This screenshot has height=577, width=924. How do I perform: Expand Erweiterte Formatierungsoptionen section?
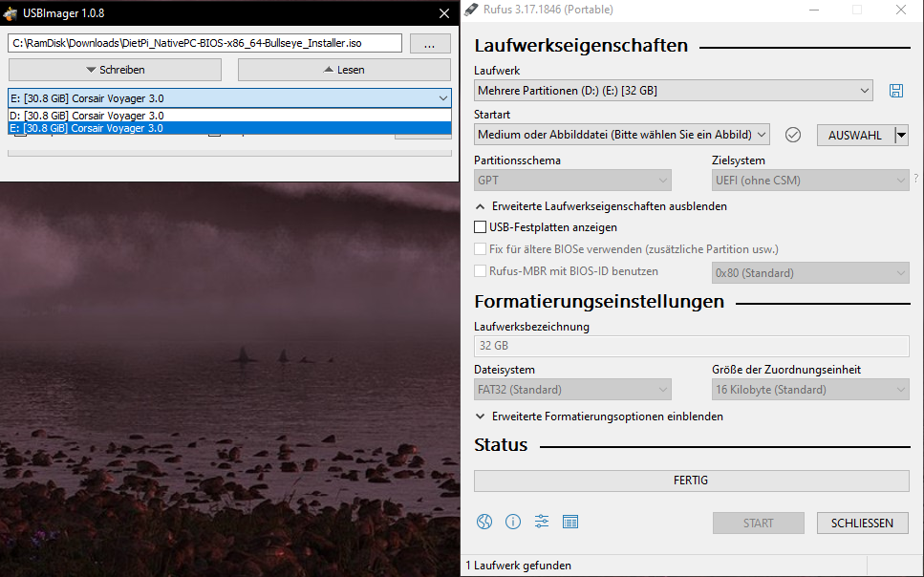[x=599, y=417]
